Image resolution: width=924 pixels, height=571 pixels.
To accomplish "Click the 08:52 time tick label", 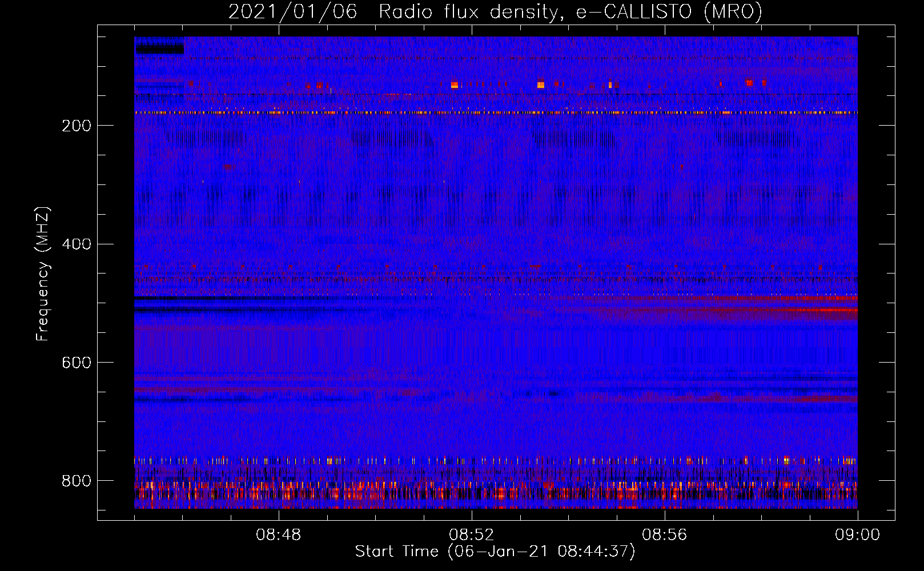I will (x=472, y=535).
